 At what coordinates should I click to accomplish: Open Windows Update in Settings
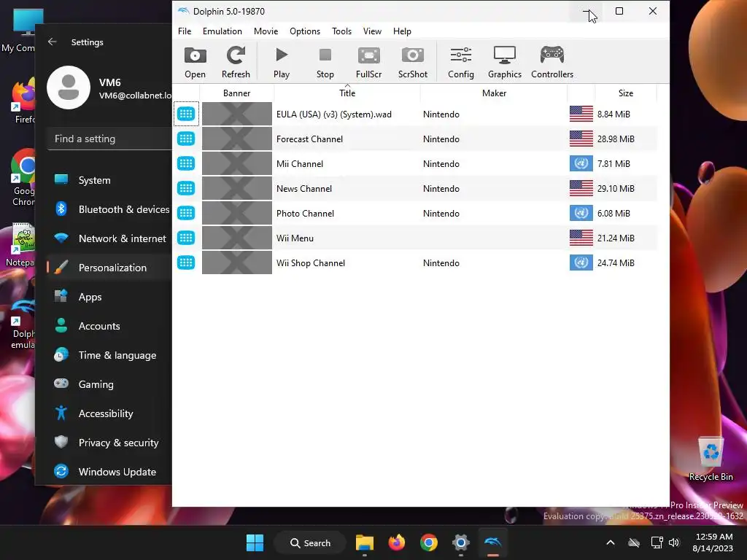109,472
